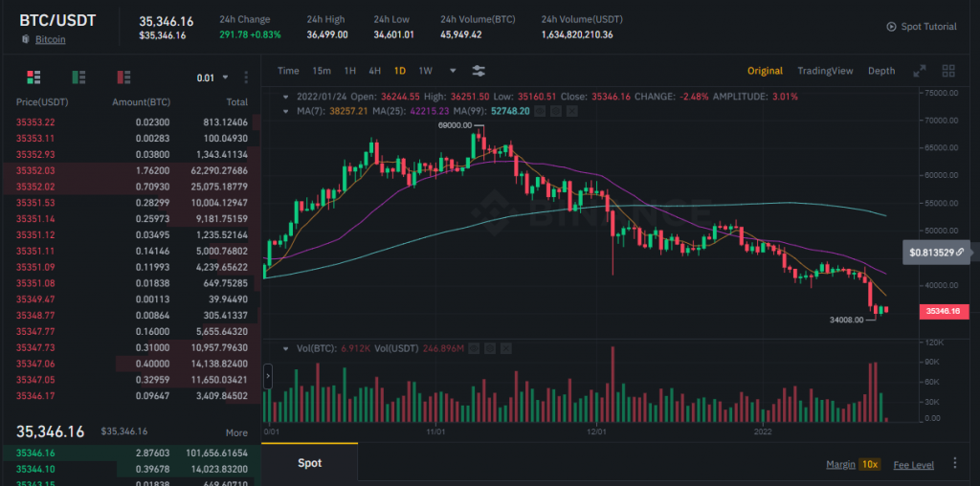Viewport: 980px width, 486px height.
Task: Click the 1.76200 amount in order book
Action: click(152, 170)
